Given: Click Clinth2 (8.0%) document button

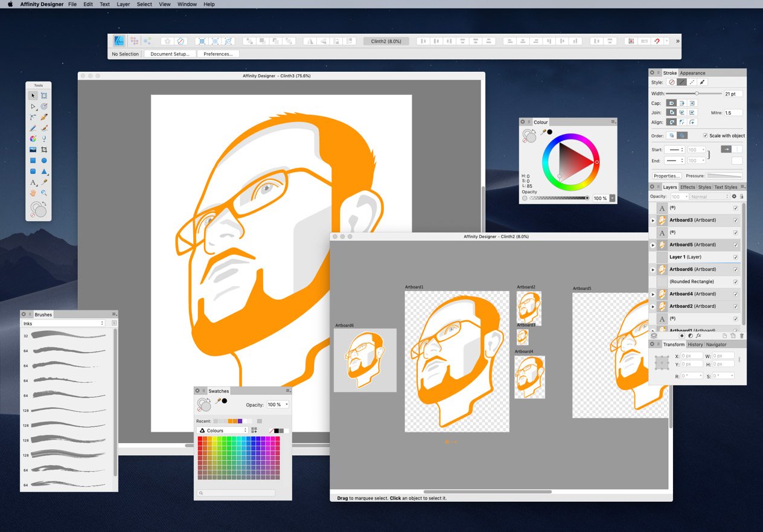Looking at the screenshot, I should click(386, 41).
